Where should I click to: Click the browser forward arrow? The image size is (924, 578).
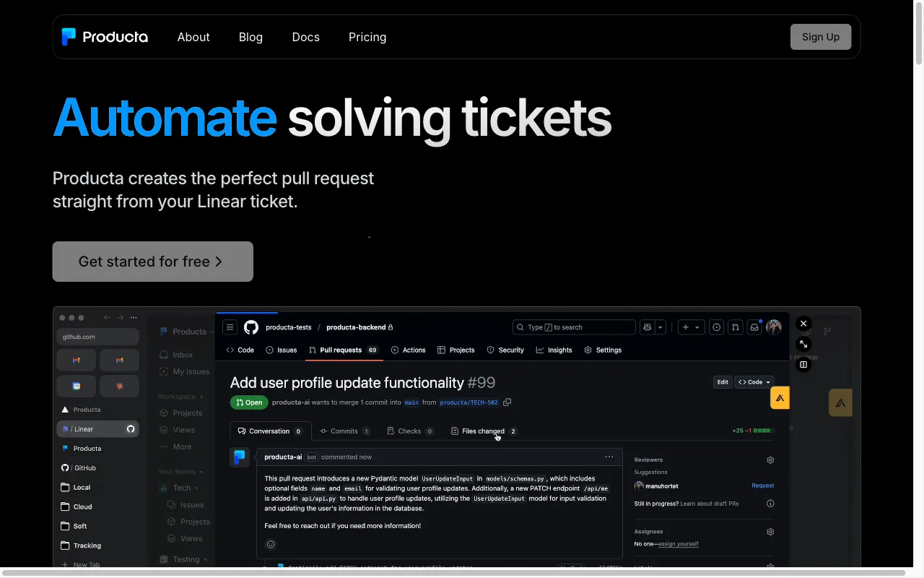(121, 317)
